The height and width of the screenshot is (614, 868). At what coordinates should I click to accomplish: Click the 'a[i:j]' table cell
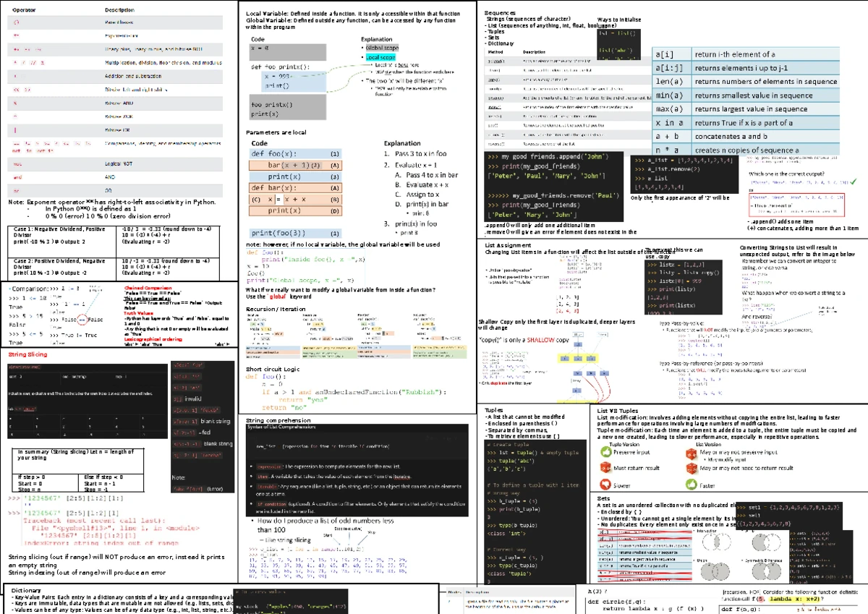(672, 68)
